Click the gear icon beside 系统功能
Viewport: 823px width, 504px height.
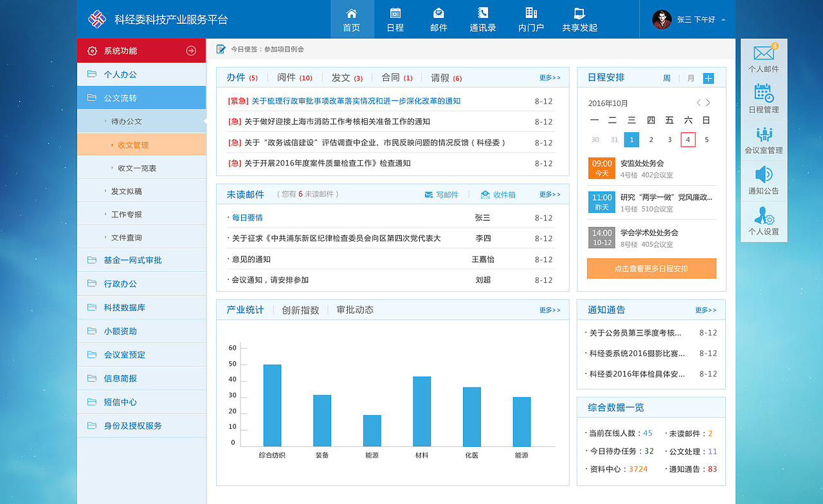[x=92, y=51]
